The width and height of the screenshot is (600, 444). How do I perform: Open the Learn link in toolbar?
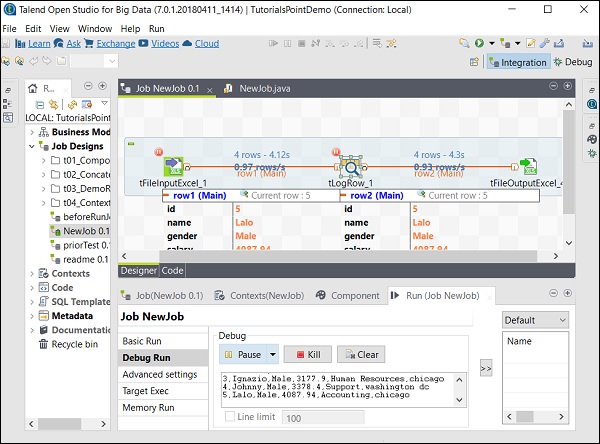[39, 44]
